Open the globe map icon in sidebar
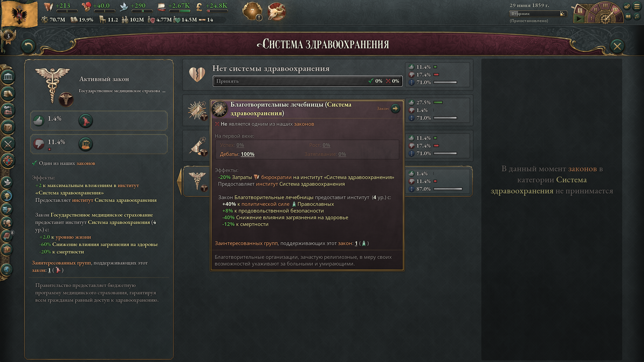Image resolution: width=644 pixels, height=362 pixels. (x=7, y=269)
